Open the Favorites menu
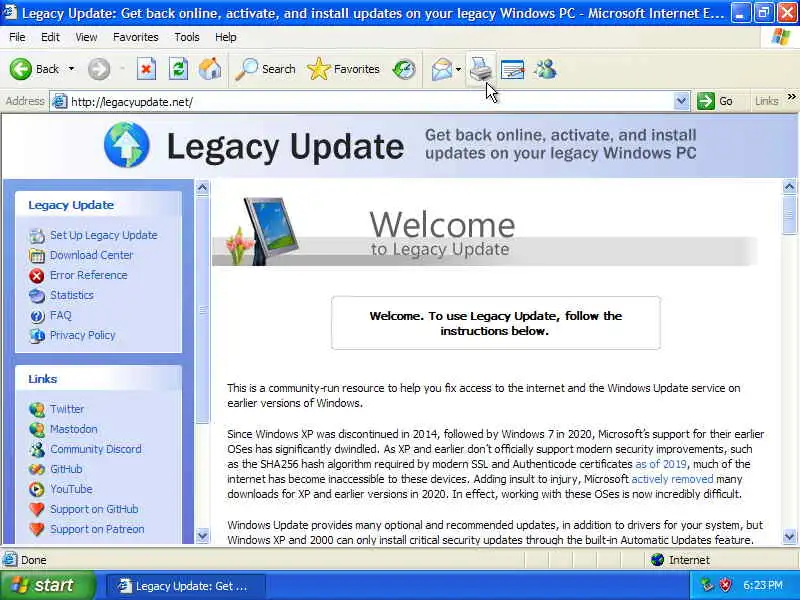 pyautogui.click(x=136, y=37)
